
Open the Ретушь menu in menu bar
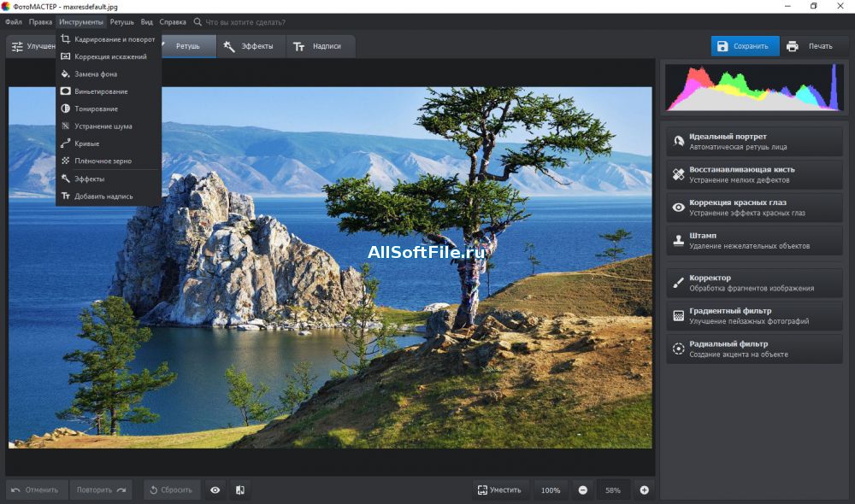pyautogui.click(x=121, y=22)
